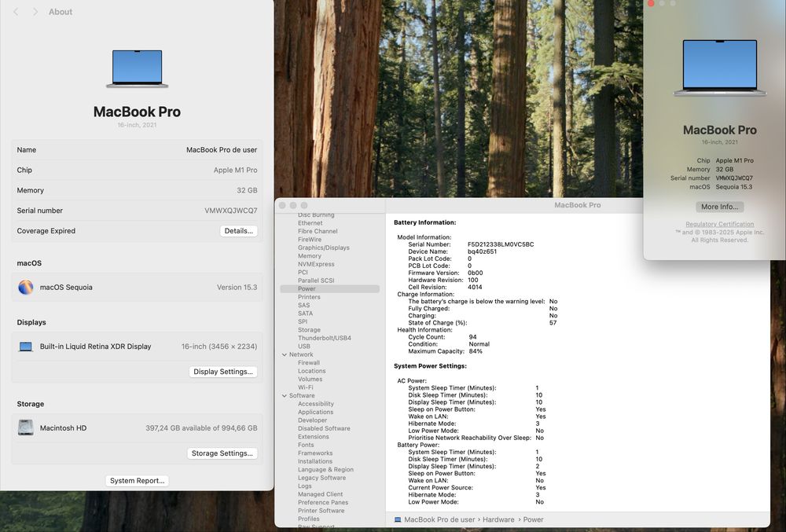Select Locations under Network
The height and width of the screenshot is (532, 786).
click(x=311, y=371)
